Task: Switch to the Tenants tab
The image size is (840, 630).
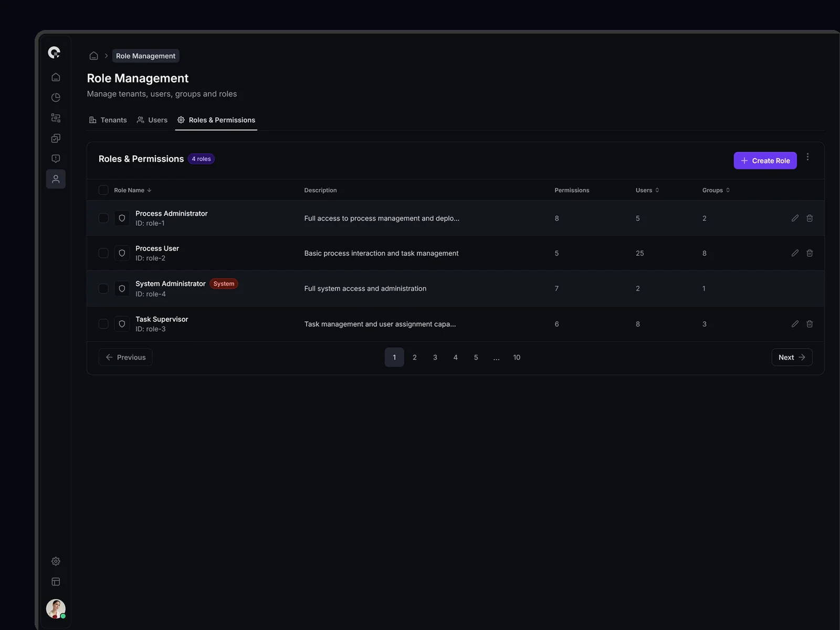Action: (x=108, y=120)
